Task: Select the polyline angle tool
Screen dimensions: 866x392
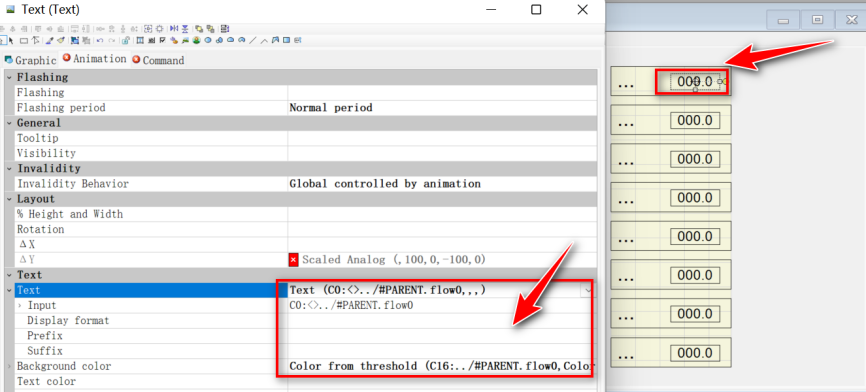Action: click(265, 41)
